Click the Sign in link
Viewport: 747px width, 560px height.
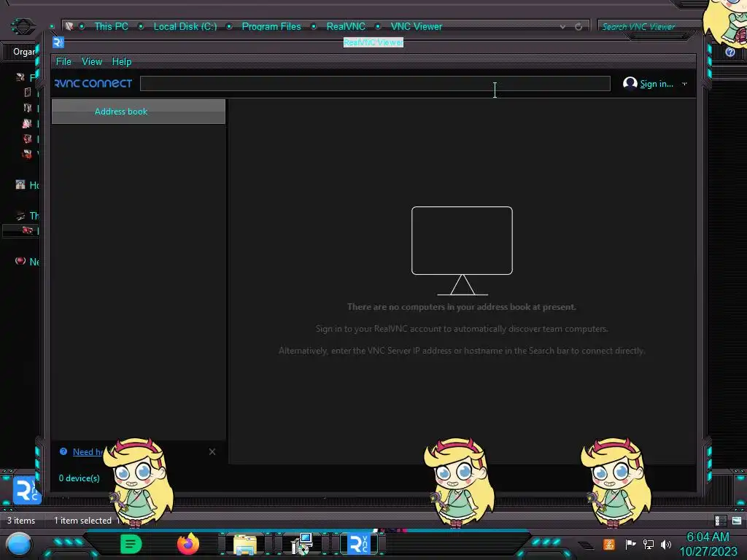(x=656, y=84)
